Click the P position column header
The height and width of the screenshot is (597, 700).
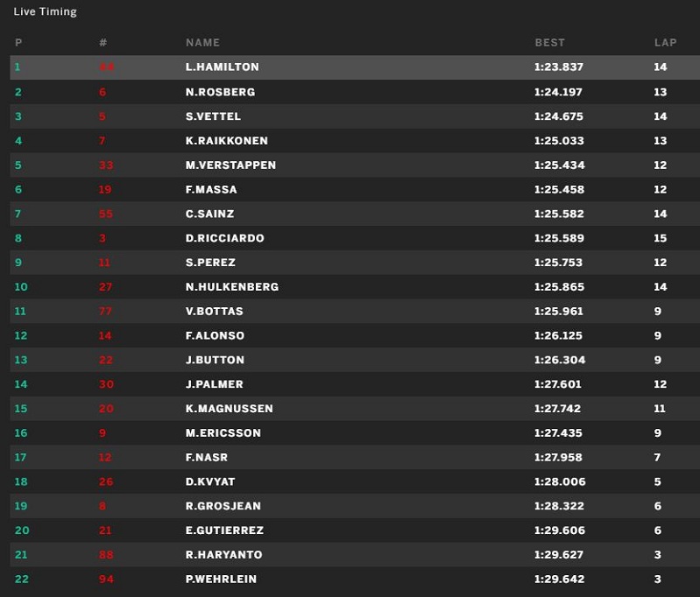18,42
